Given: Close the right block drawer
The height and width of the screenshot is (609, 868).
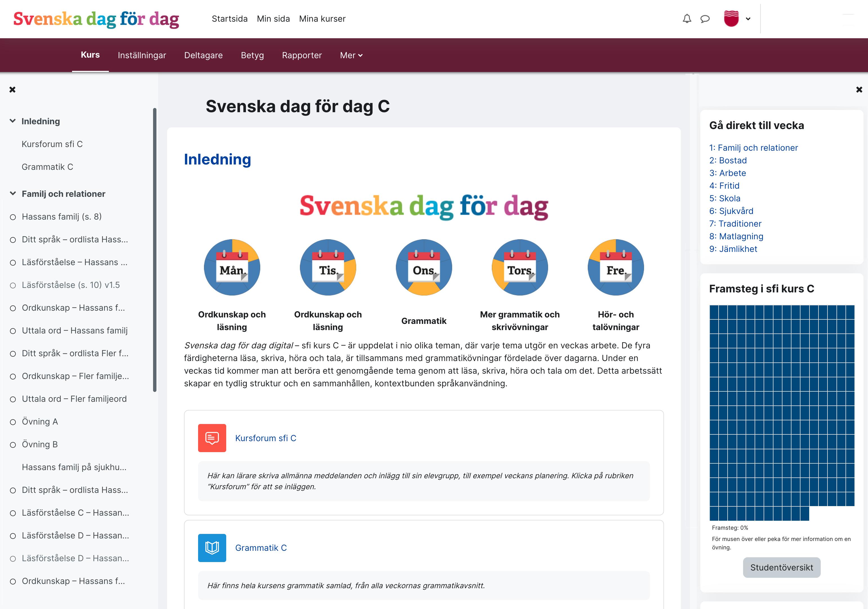Looking at the screenshot, I should (859, 89).
